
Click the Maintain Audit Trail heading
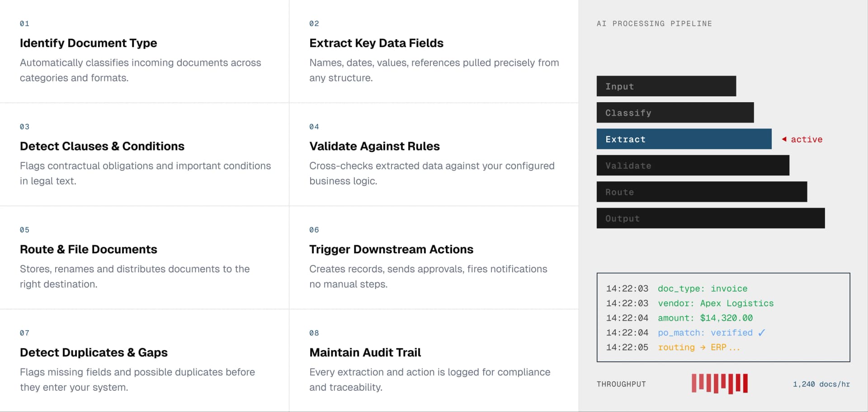point(365,352)
